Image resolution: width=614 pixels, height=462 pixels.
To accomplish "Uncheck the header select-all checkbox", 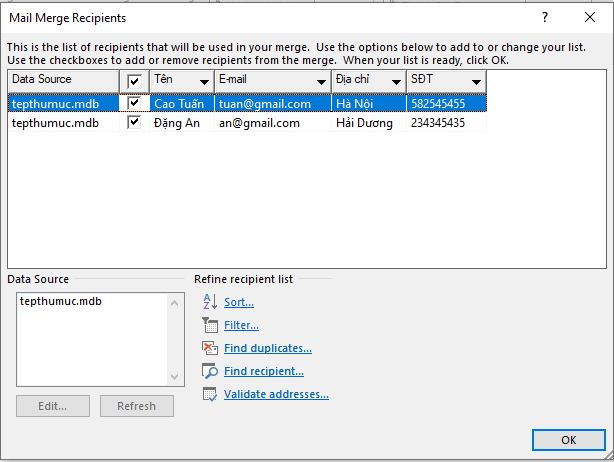I will tap(134, 81).
